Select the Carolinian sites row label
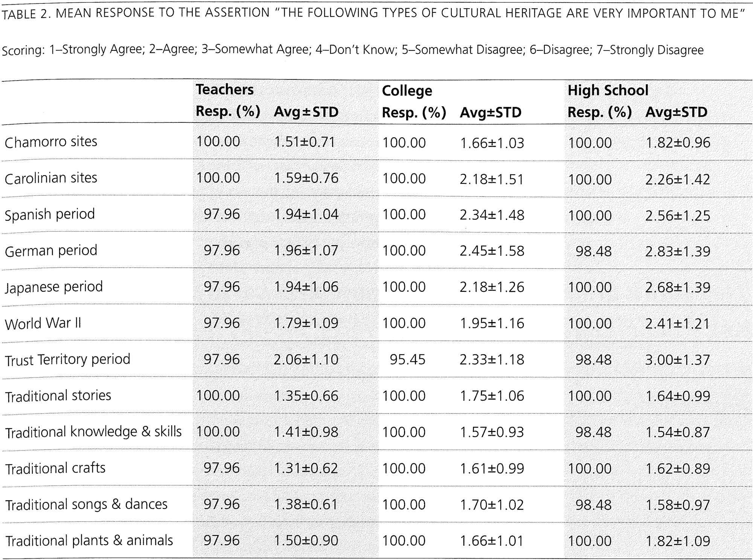 tap(51, 178)
